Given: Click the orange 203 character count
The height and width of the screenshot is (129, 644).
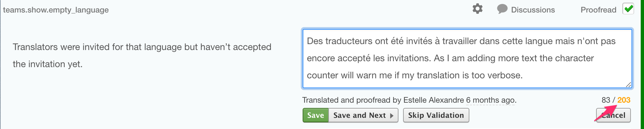Looking at the screenshot, I should (x=624, y=100).
